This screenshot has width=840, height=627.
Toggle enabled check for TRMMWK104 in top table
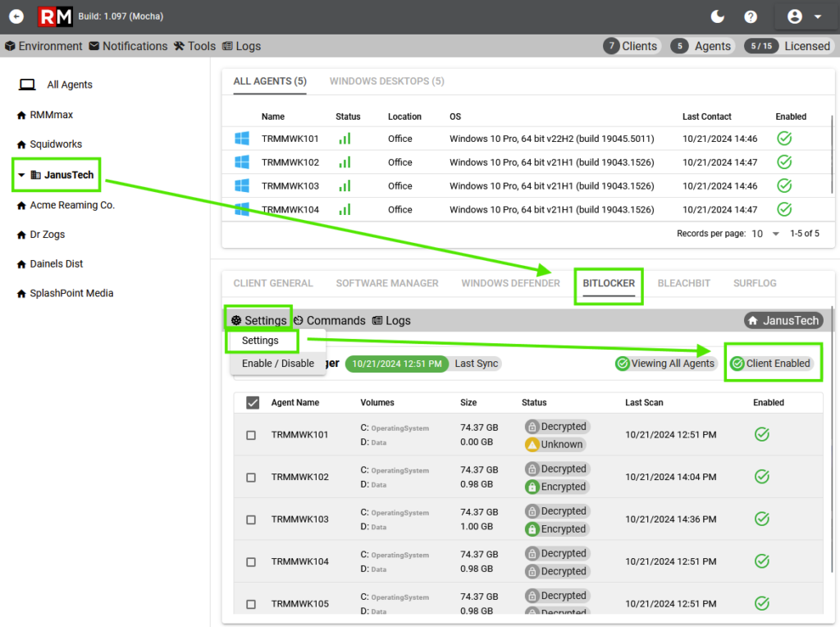click(784, 209)
